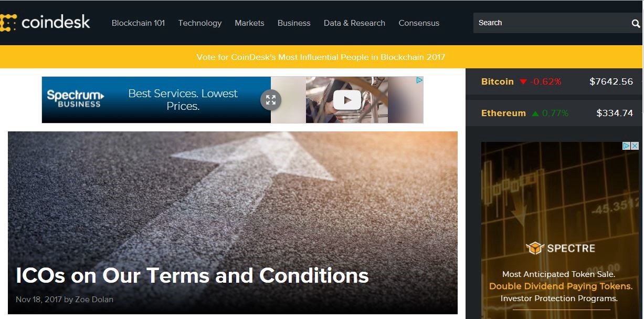Open the Business menu

[294, 23]
